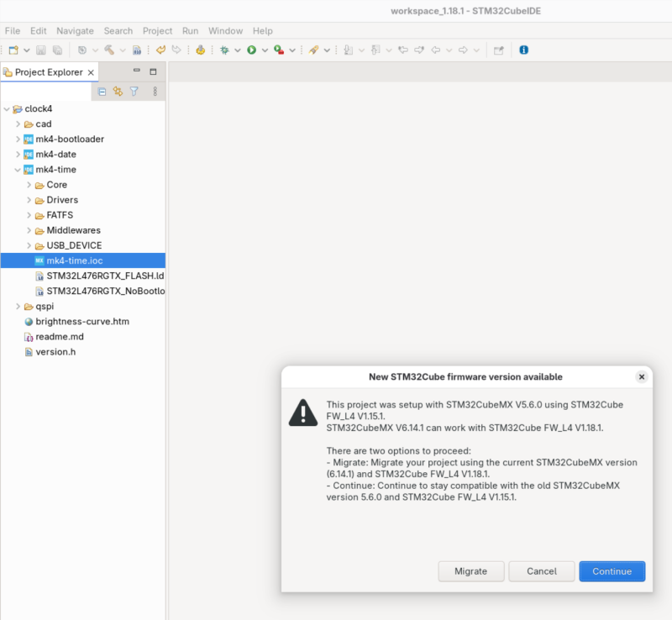Start debugging with the green bug icon
This screenshot has height=620, width=672.
tap(224, 50)
